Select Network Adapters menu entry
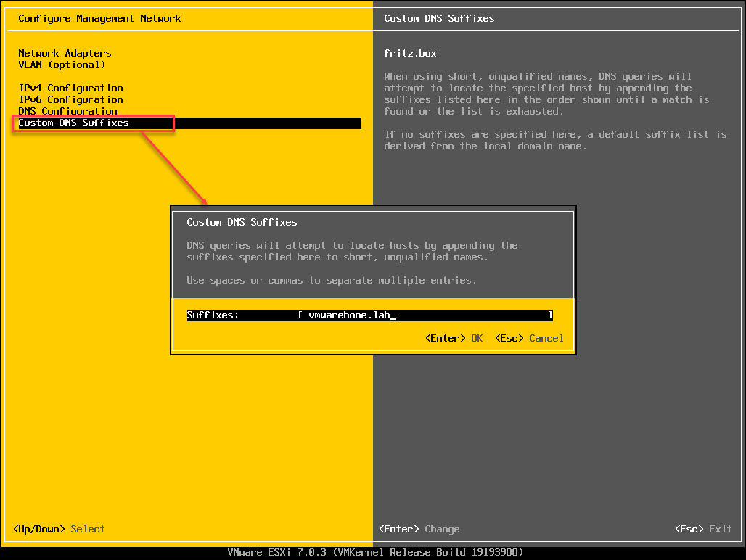 pos(65,53)
